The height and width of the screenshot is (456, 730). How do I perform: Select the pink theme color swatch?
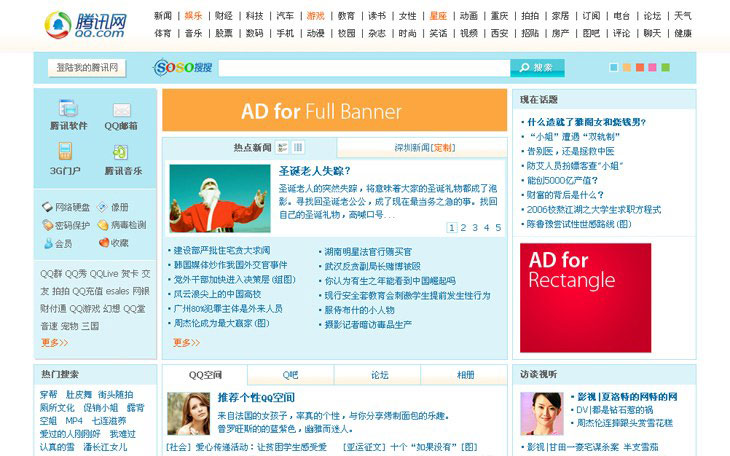[652, 68]
